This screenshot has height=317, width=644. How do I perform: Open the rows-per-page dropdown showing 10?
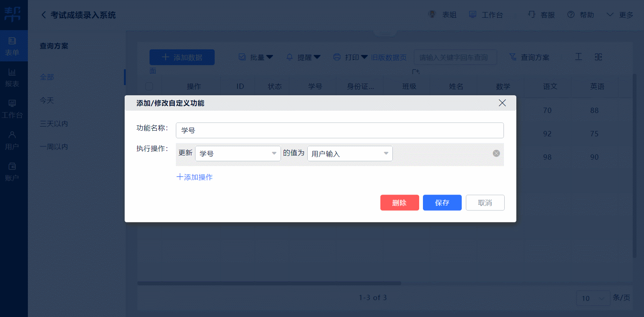tap(593, 298)
